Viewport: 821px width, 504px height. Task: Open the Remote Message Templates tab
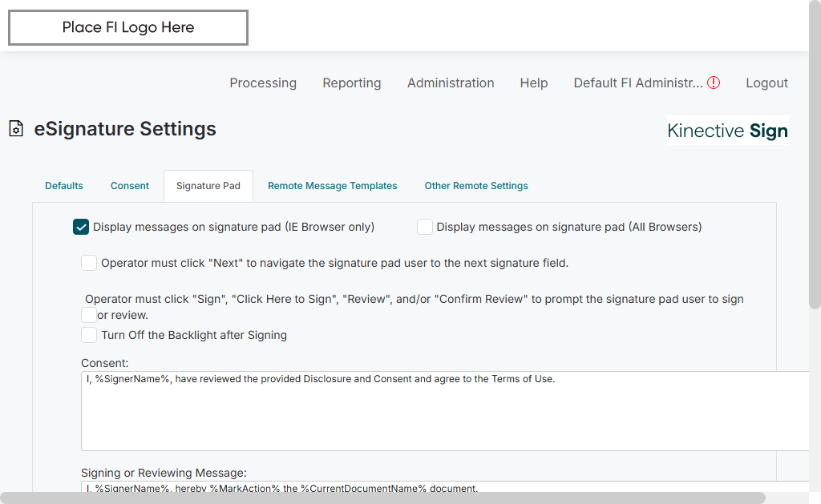333,186
